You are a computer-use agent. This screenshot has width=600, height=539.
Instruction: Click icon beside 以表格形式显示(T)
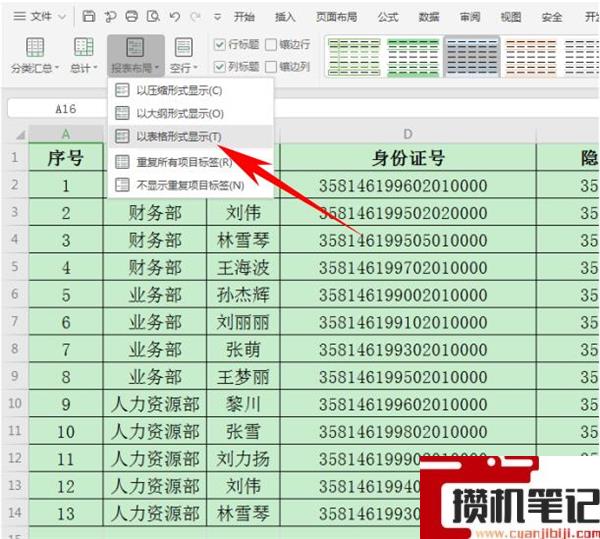[x=122, y=136]
